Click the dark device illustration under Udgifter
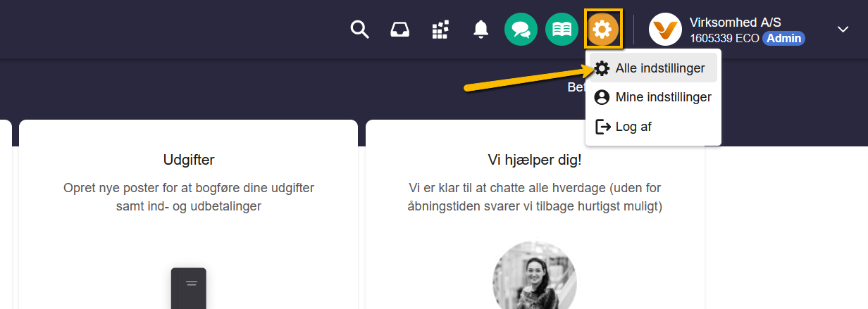This screenshot has height=309, width=868. coord(189,287)
